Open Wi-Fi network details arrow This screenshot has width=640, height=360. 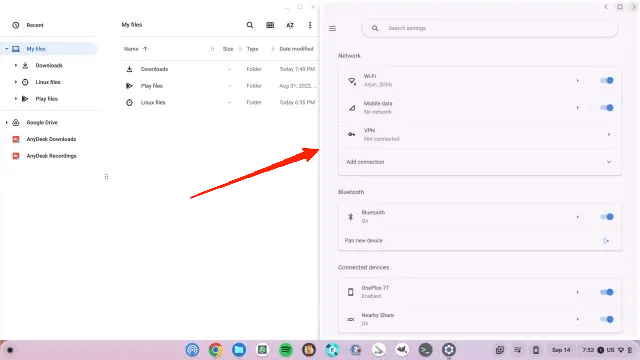coord(578,80)
